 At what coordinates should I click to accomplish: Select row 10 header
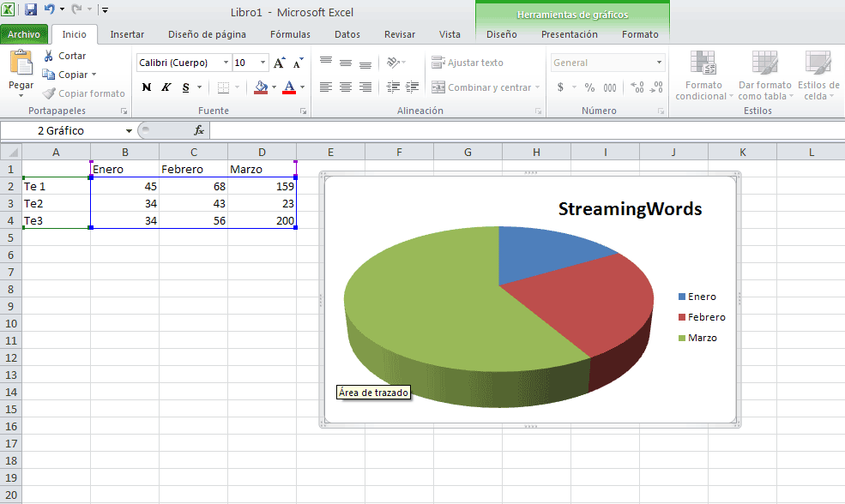point(11,324)
